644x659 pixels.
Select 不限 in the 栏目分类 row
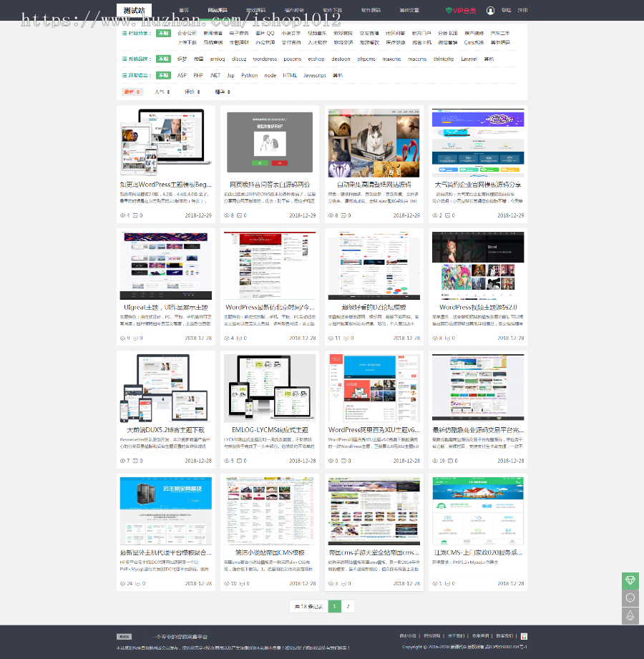[x=163, y=33]
